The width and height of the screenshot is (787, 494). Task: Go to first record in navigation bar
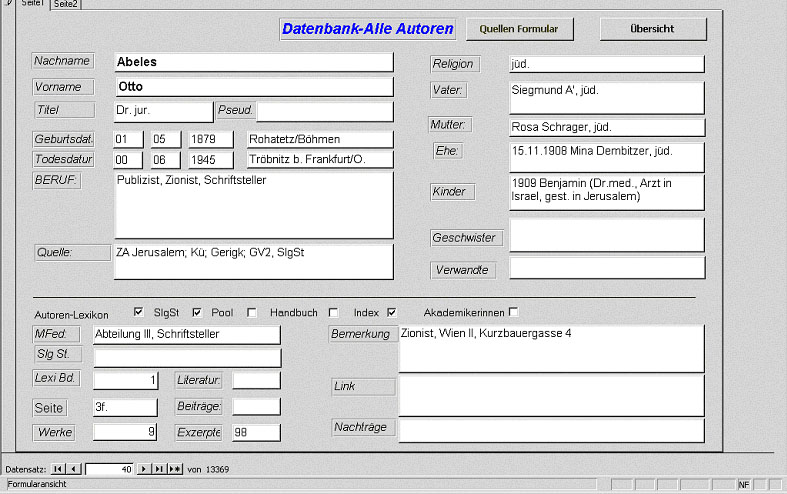coord(58,468)
